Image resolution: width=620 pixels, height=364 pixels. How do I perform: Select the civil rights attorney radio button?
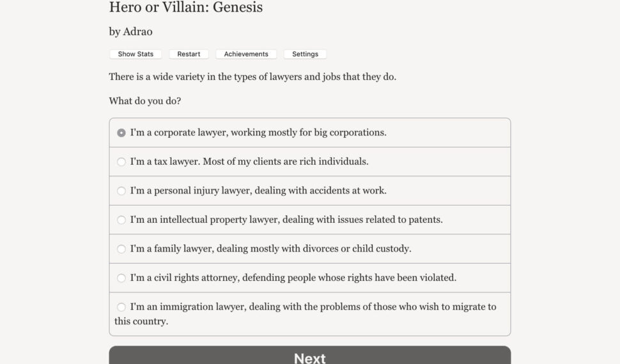[121, 278]
